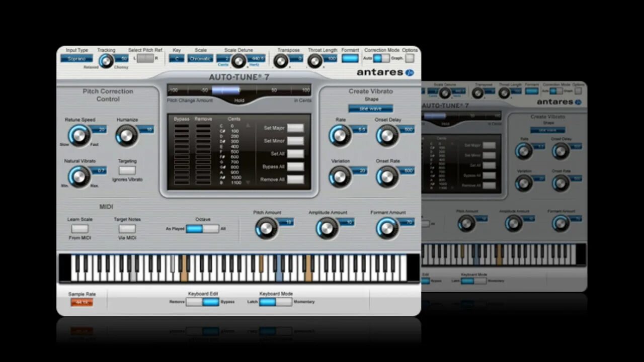Toggle the Targeting Ignores Vibrato button
This screenshot has width=644, height=362.
[x=127, y=170]
